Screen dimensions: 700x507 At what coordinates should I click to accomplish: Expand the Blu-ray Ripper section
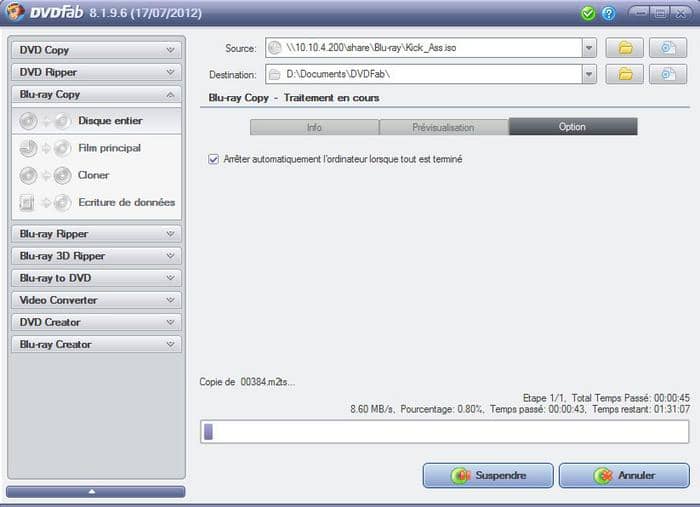(96, 233)
